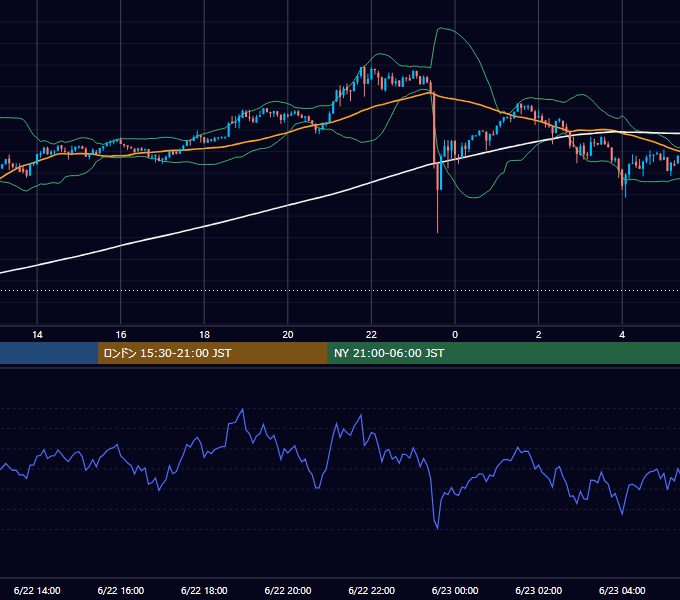680x600 pixels.
Task: Click the 6/22 18:00 time label
Action: point(204,590)
